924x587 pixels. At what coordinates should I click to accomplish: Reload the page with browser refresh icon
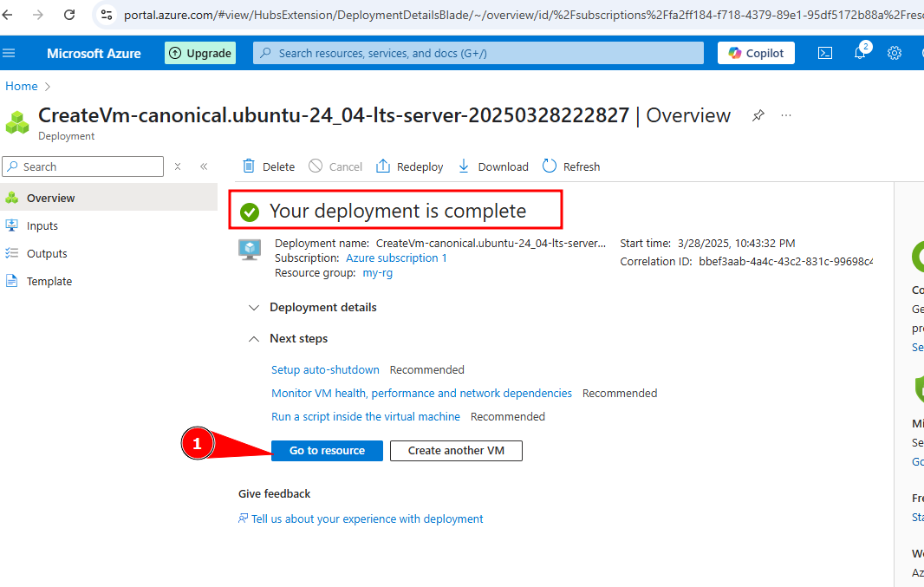(69, 15)
